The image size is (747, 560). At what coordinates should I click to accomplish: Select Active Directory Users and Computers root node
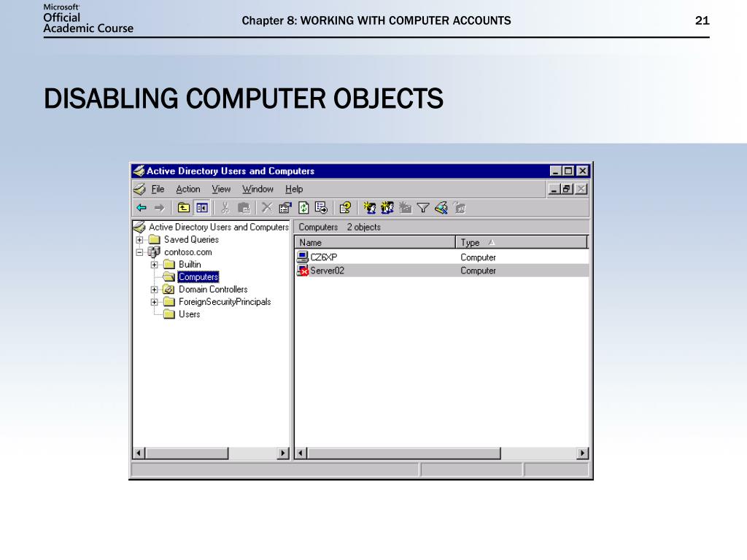tap(219, 227)
